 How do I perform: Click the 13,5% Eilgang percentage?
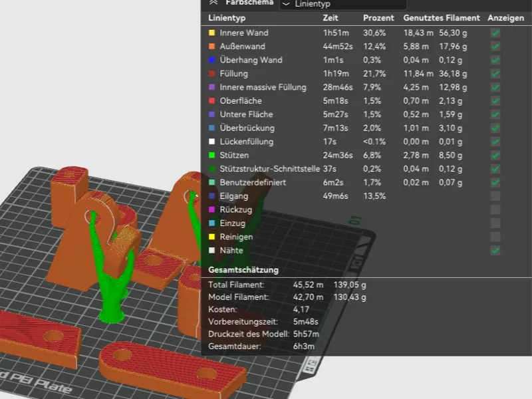click(x=374, y=196)
